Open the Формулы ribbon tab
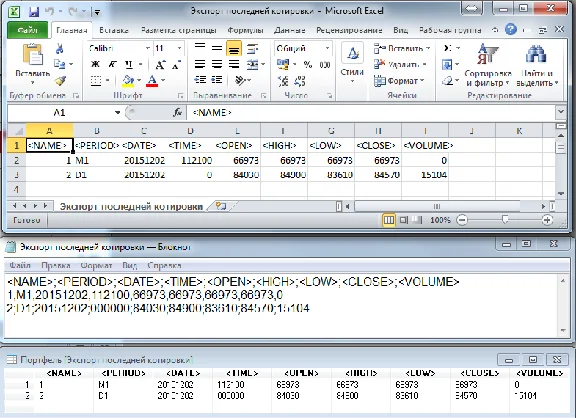Viewport: 576px width, 418px height. click(x=245, y=30)
